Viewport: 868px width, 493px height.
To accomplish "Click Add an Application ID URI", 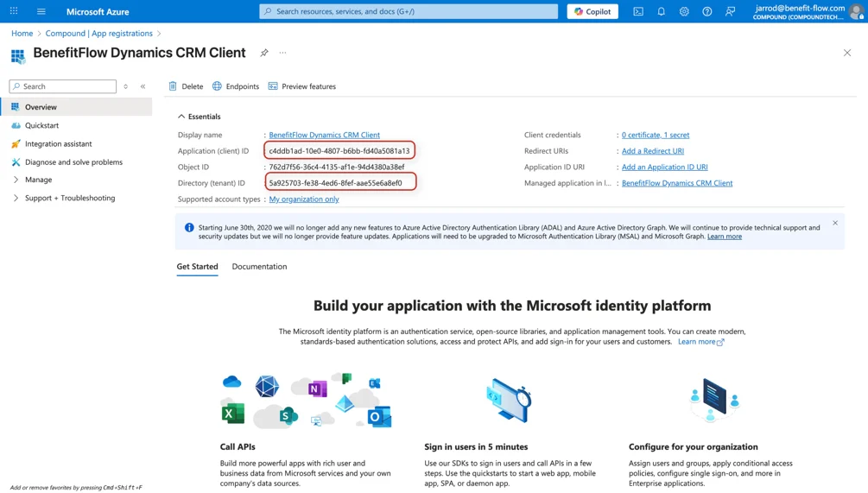I will pos(664,167).
